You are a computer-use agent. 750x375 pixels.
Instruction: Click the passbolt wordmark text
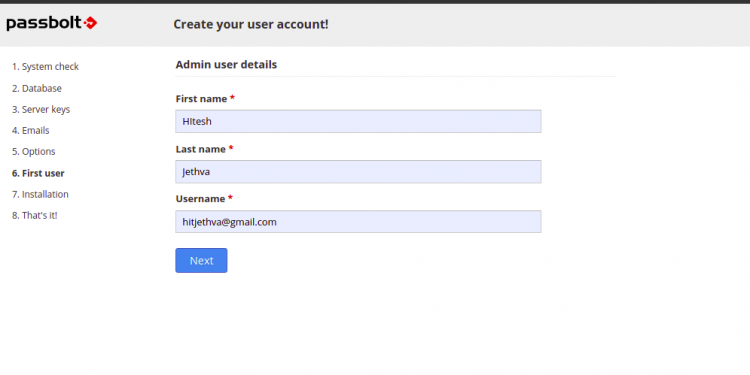point(44,23)
